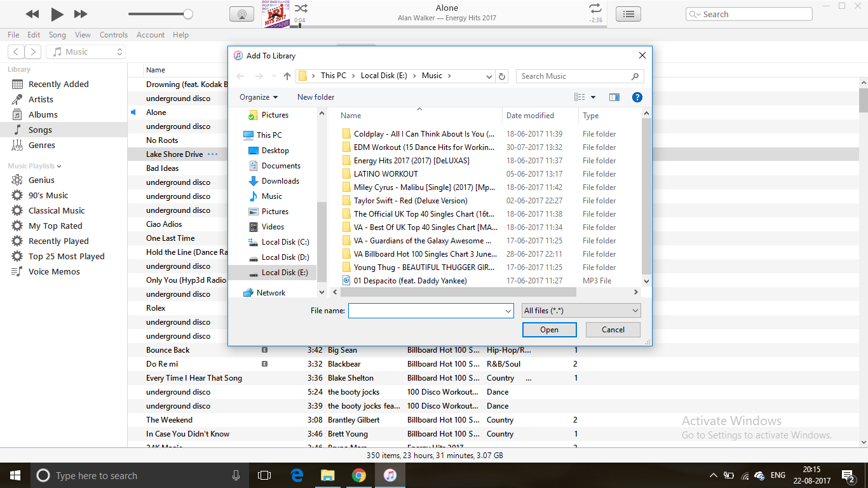Select Albums in the Library sidebar
868x488 pixels.
pos(43,115)
